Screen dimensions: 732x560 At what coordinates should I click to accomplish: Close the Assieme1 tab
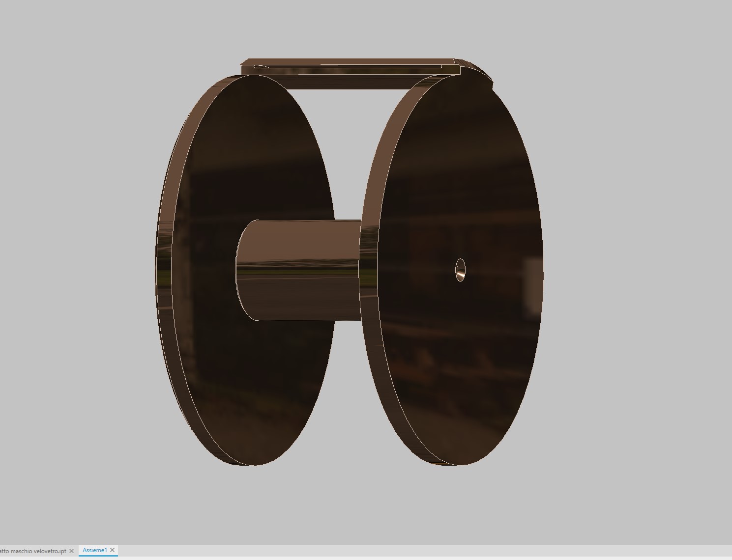pyautogui.click(x=112, y=550)
